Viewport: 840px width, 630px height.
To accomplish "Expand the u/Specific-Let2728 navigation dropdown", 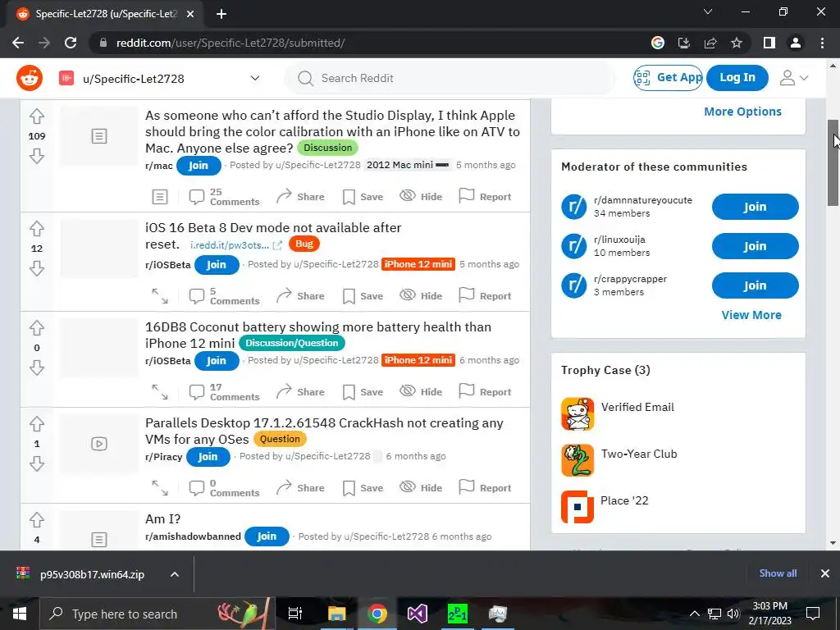I will tap(255, 78).
